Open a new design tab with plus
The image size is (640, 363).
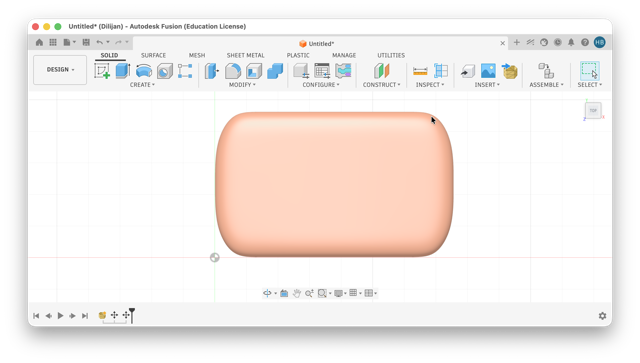click(x=516, y=42)
